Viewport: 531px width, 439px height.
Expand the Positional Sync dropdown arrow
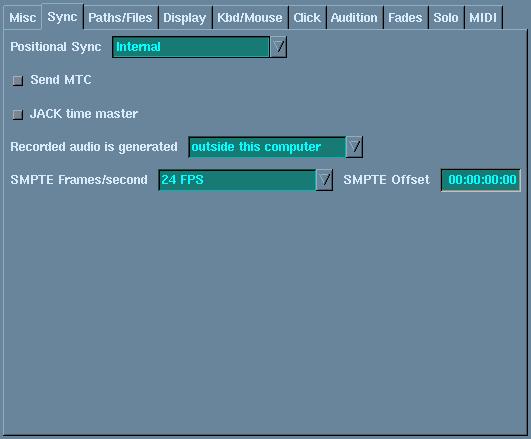(278, 47)
